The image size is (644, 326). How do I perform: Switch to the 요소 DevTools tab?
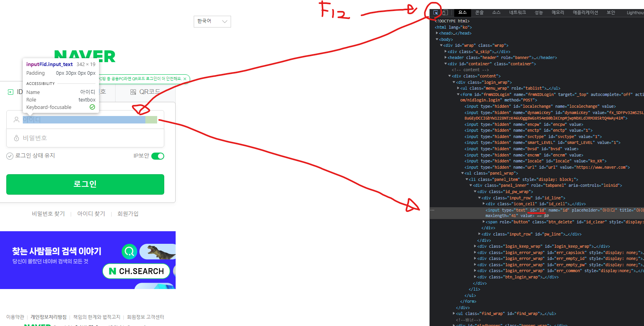462,13
